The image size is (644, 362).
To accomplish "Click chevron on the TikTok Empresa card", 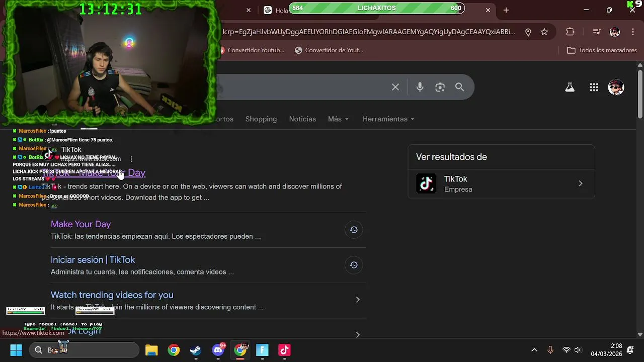I will coord(580,184).
